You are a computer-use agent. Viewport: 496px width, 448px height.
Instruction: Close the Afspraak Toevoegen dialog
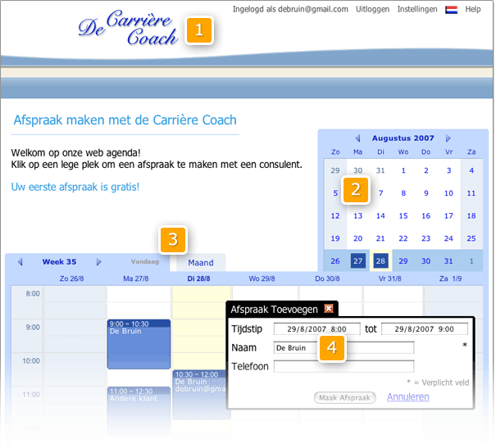click(x=329, y=308)
